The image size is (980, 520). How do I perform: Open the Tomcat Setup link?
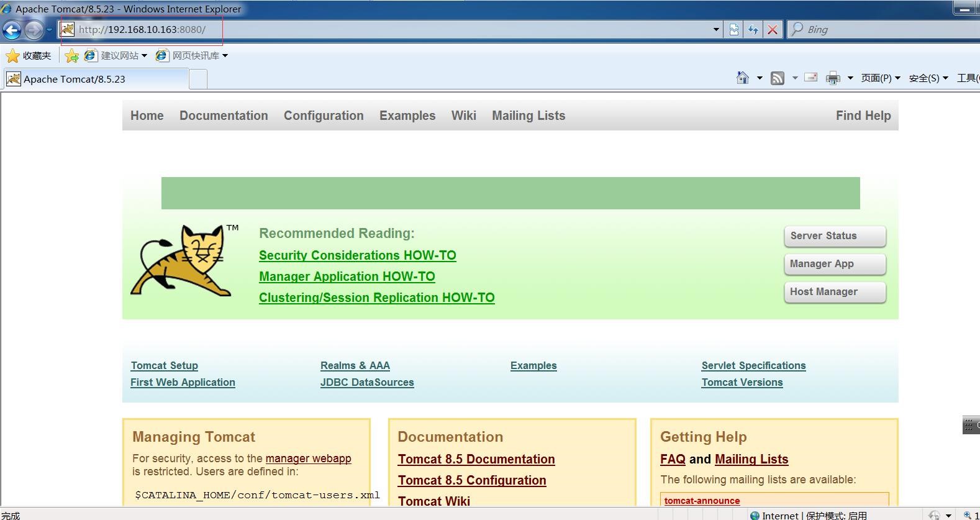(x=165, y=365)
